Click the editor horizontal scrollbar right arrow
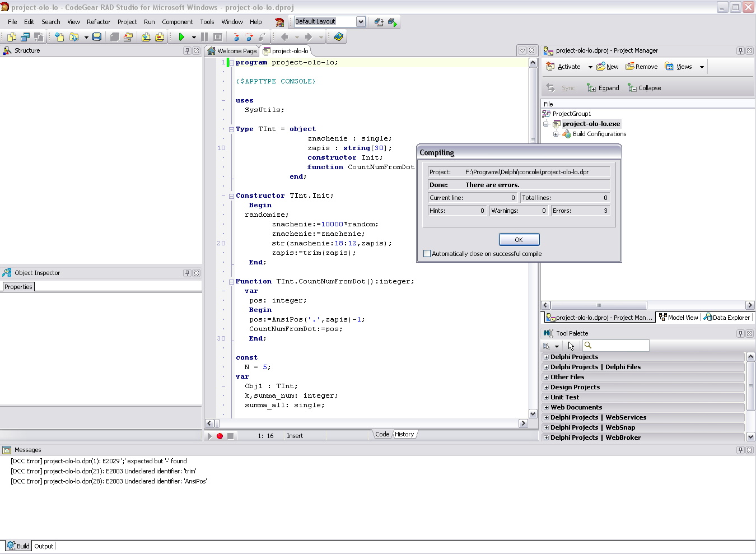The width and height of the screenshot is (756, 554). (x=523, y=423)
